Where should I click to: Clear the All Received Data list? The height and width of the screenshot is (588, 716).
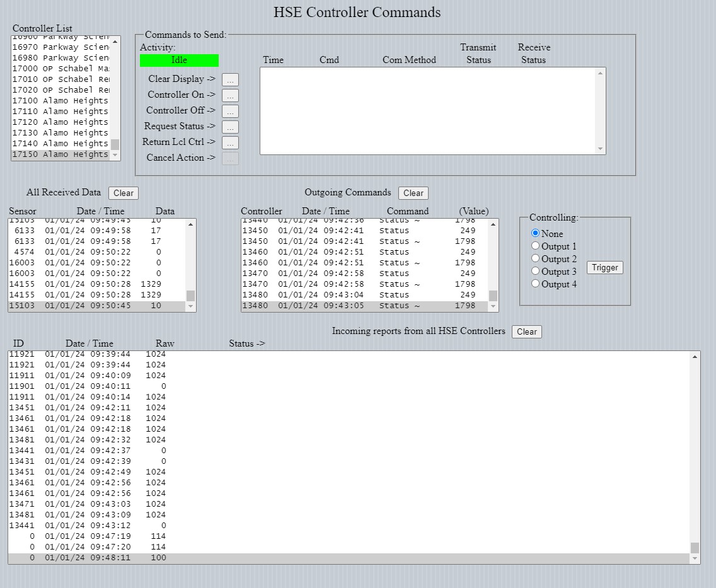pyautogui.click(x=123, y=193)
